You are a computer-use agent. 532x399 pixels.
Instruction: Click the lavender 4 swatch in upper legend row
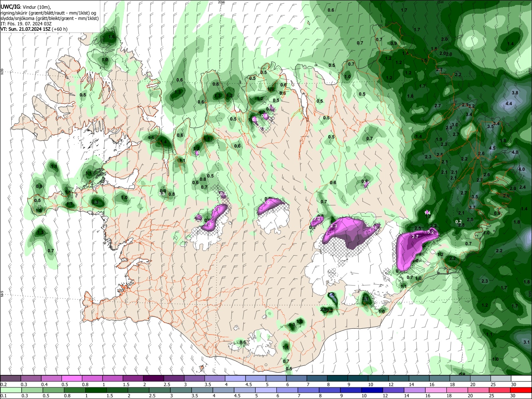tap(234, 378)
